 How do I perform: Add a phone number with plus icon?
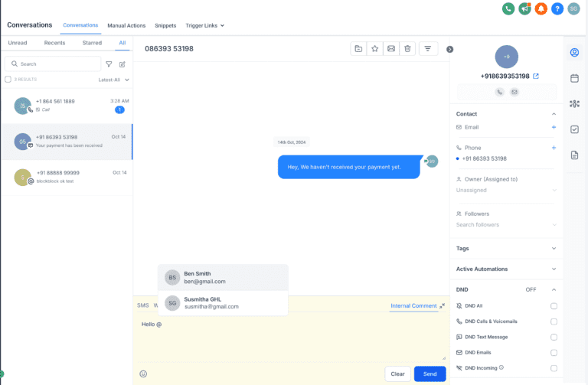click(x=554, y=148)
